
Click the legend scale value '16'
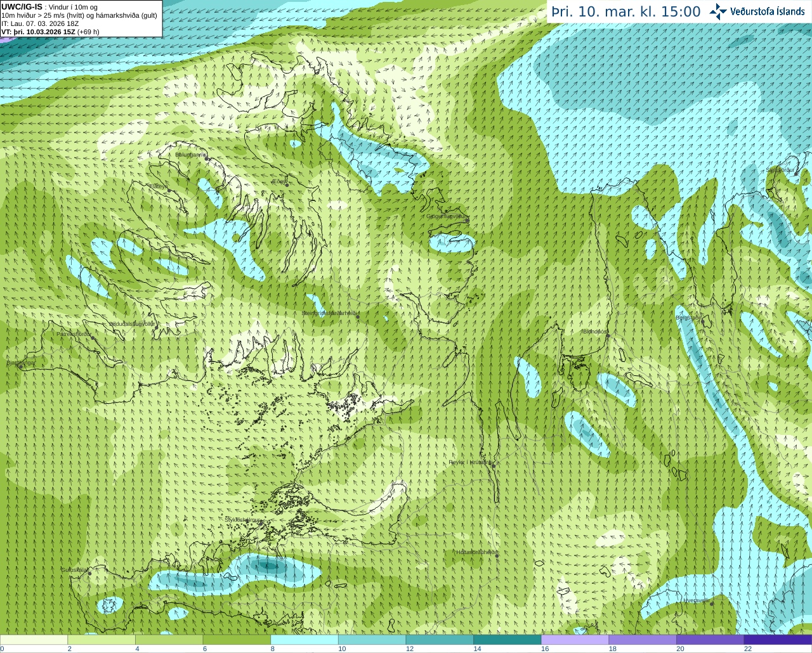coord(545,649)
